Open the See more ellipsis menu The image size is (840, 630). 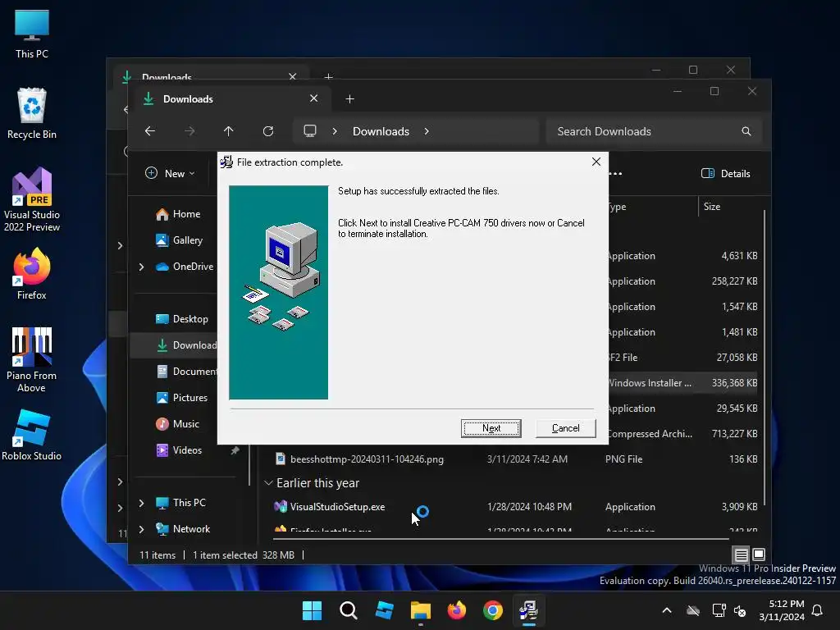(x=615, y=174)
